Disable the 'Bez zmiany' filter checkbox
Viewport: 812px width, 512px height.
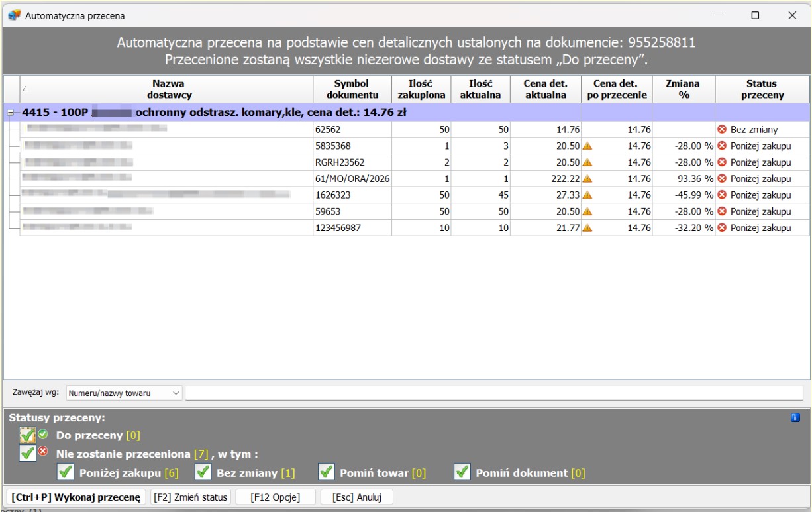[203, 473]
